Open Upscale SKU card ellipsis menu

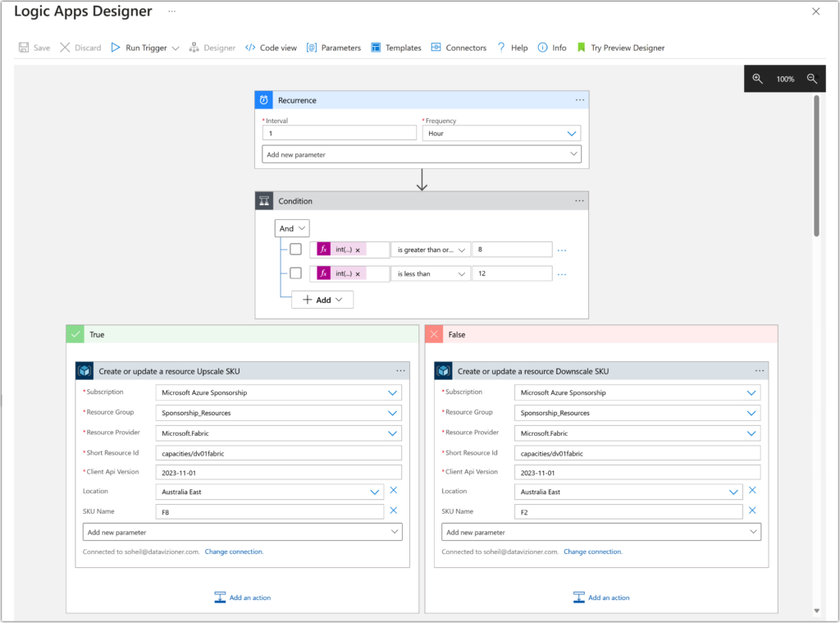click(x=400, y=371)
